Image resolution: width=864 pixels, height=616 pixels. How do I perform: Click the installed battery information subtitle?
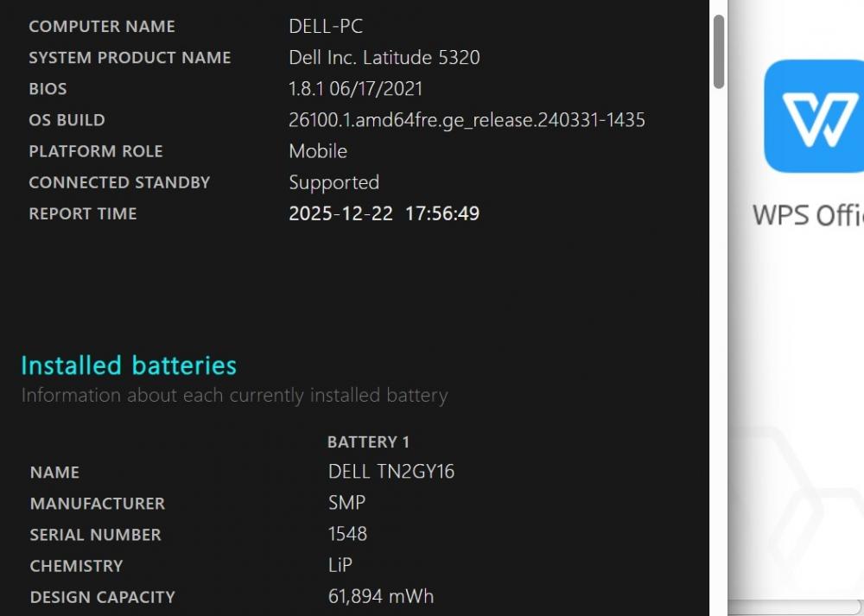(234, 396)
